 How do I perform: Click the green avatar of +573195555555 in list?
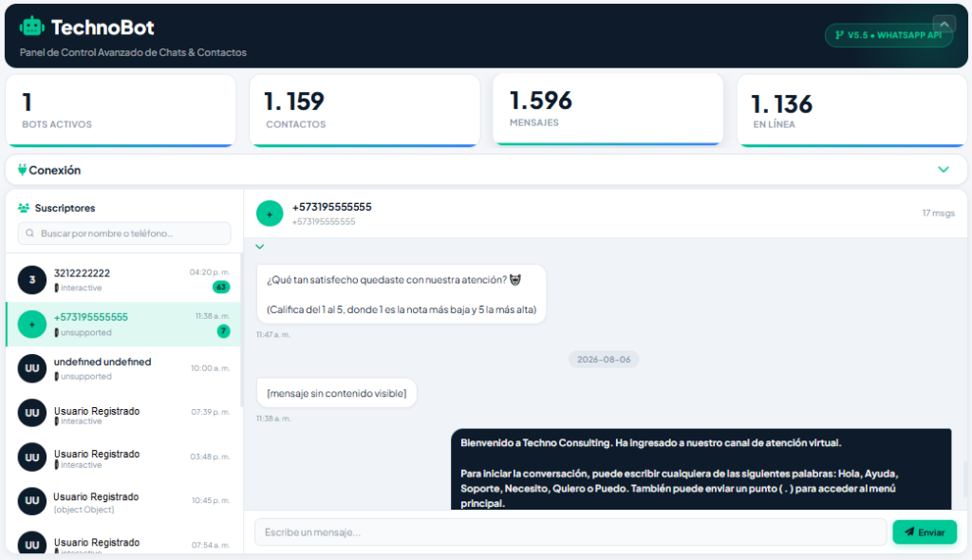point(32,325)
